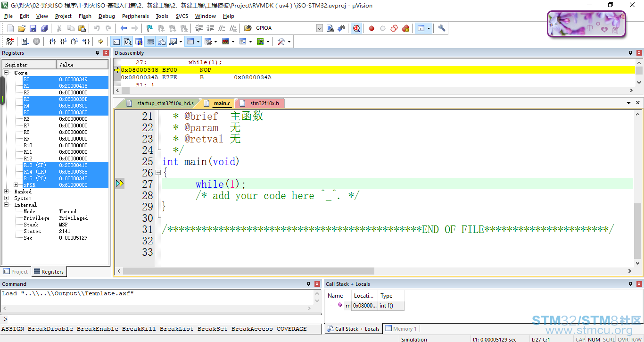Open the Watch Windows dropdown arrow
644x342 pixels.
click(x=181, y=42)
